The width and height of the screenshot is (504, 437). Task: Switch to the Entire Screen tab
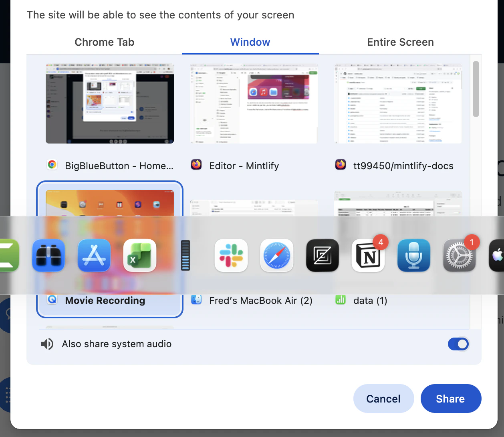tap(400, 42)
